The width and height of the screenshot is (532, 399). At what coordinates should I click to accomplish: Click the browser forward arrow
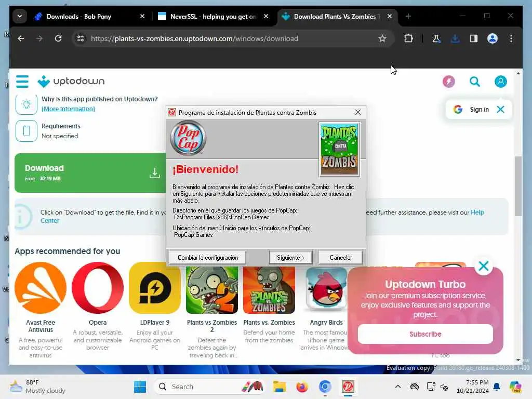point(39,38)
